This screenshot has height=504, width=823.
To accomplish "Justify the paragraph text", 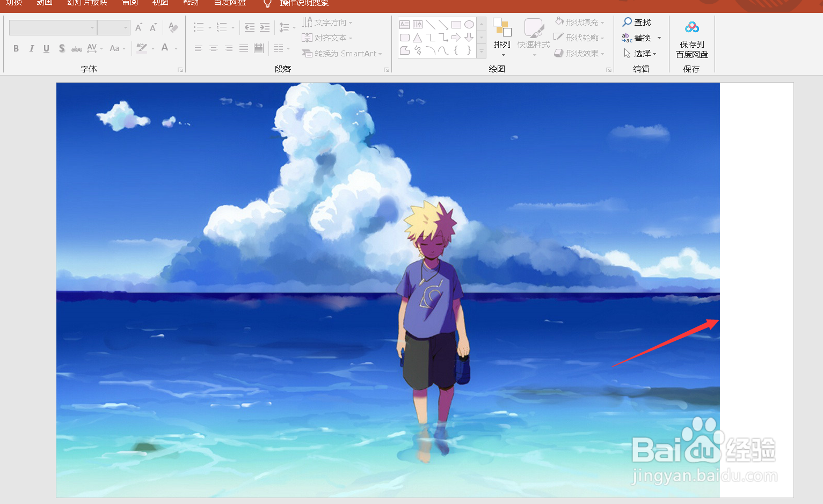I will tap(244, 48).
